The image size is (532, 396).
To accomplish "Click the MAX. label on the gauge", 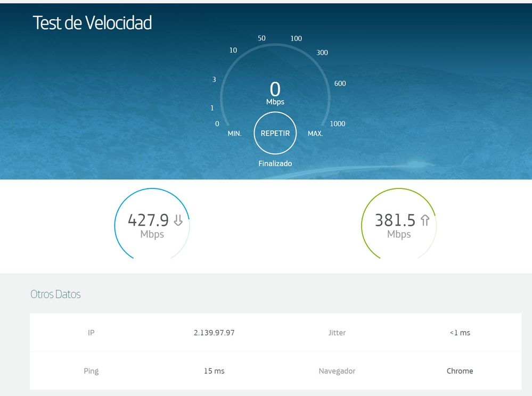I will tap(315, 134).
